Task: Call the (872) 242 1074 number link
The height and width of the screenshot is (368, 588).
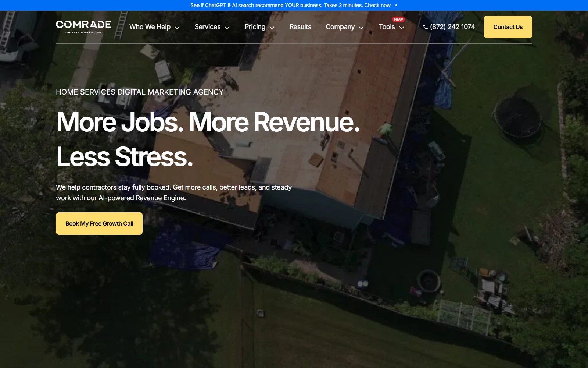Action: (x=452, y=27)
